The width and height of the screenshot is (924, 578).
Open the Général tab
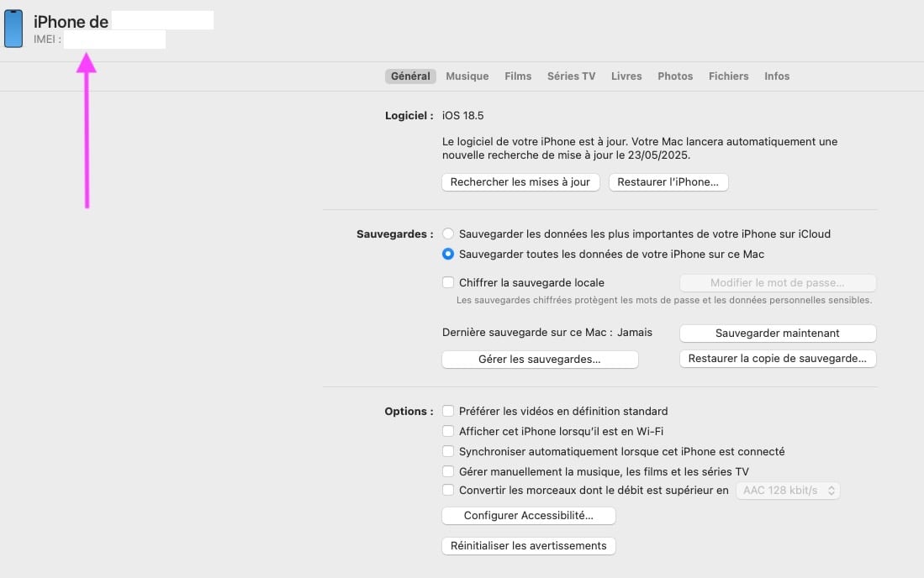(x=410, y=76)
